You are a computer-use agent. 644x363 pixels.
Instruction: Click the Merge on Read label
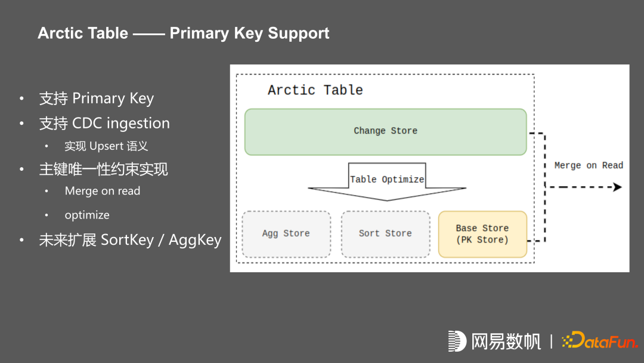coord(588,165)
